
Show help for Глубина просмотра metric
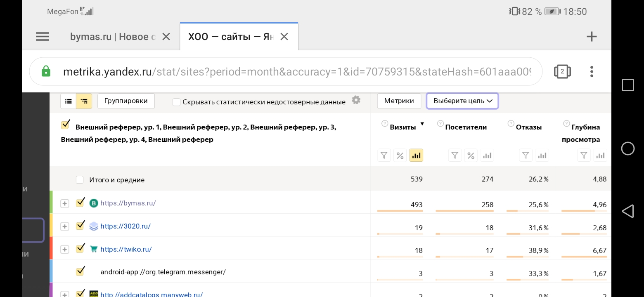(x=566, y=123)
